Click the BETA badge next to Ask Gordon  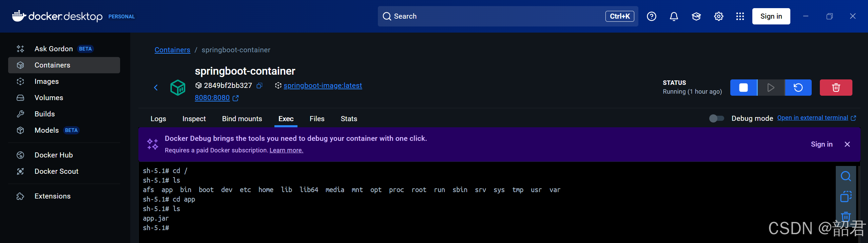click(85, 49)
